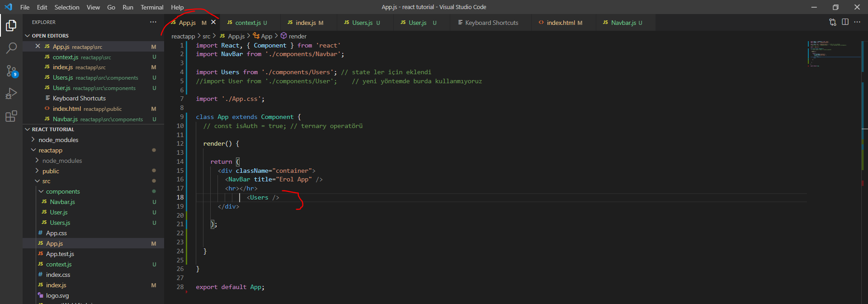Collapse the OPEN EDITORS section
This screenshot has width=868, height=304.
click(28, 36)
